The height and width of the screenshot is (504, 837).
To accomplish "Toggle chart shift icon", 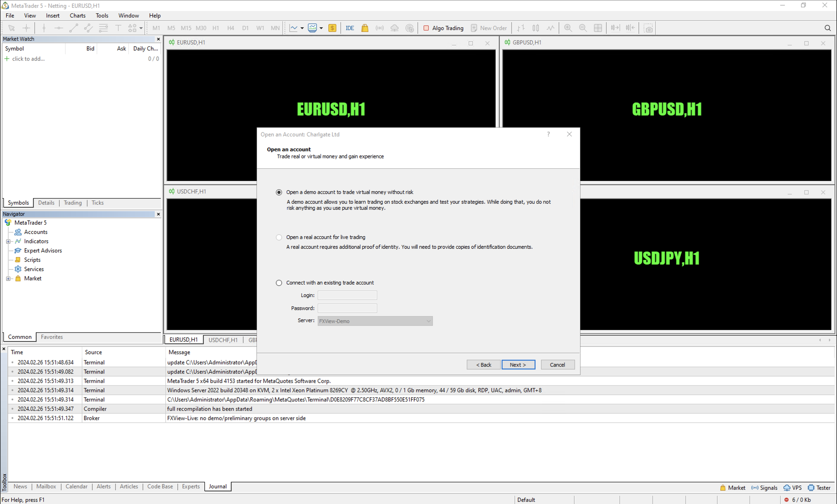I will (x=630, y=28).
